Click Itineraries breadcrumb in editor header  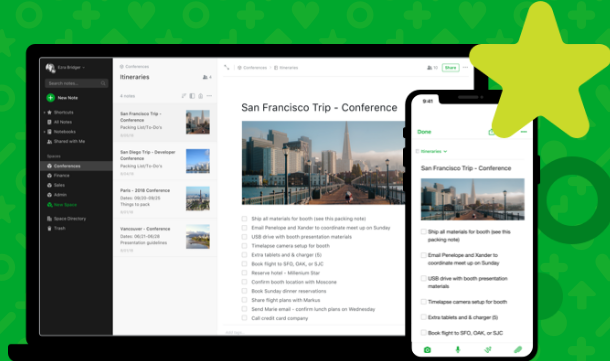click(x=289, y=68)
